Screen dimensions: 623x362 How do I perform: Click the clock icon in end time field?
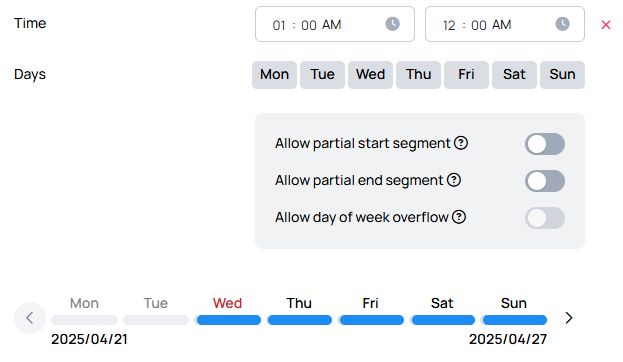point(562,24)
